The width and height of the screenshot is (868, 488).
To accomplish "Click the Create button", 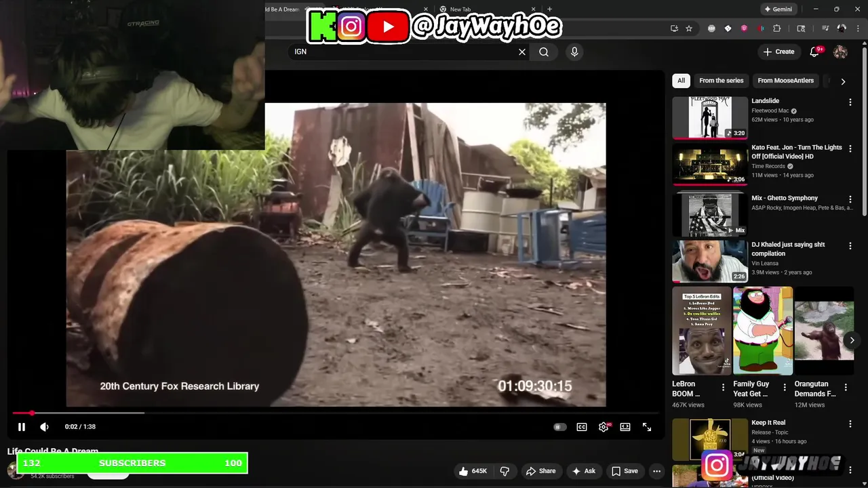I will pyautogui.click(x=778, y=52).
